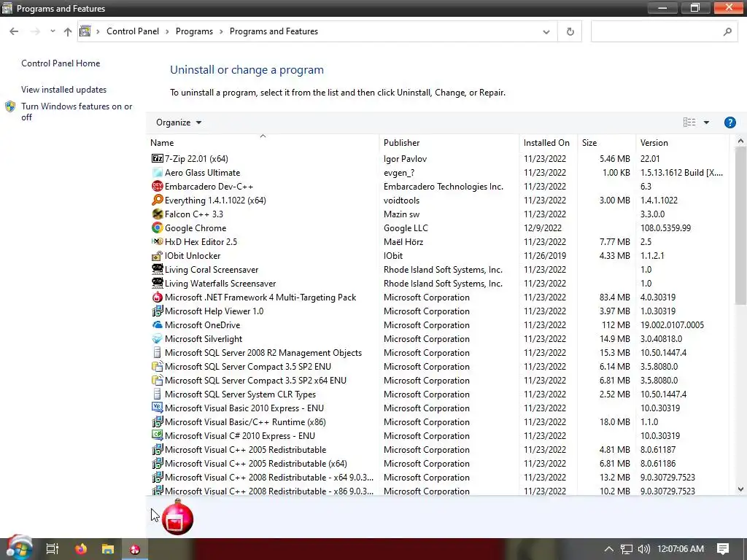Viewport: 747px width, 560px height.
Task: Change view with the view icon button
Action: (689, 122)
